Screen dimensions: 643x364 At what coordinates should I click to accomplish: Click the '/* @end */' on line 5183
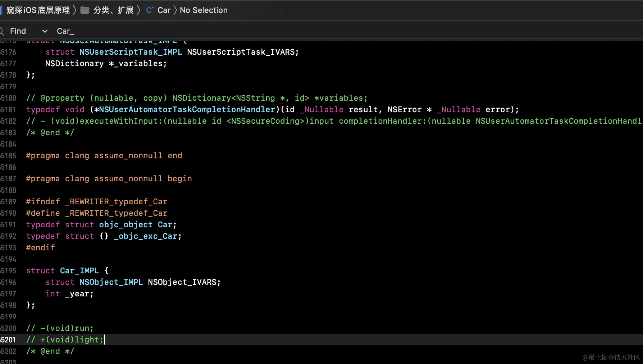click(50, 132)
